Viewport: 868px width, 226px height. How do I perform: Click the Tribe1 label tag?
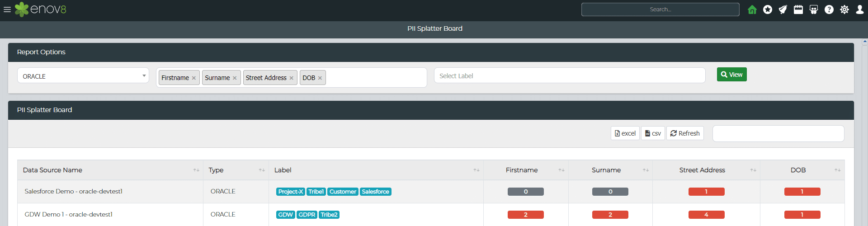point(316,192)
